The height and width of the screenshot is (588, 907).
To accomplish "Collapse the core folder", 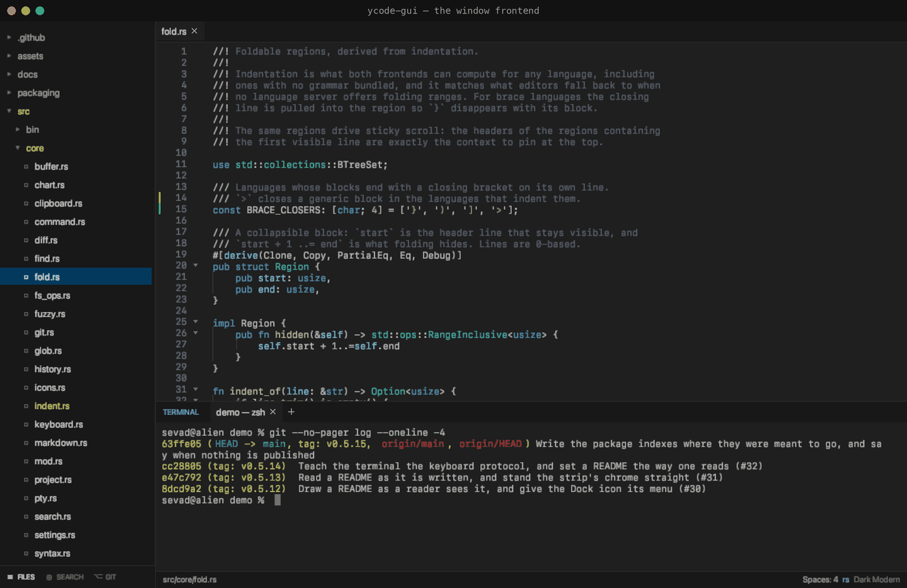I will click(x=17, y=148).
